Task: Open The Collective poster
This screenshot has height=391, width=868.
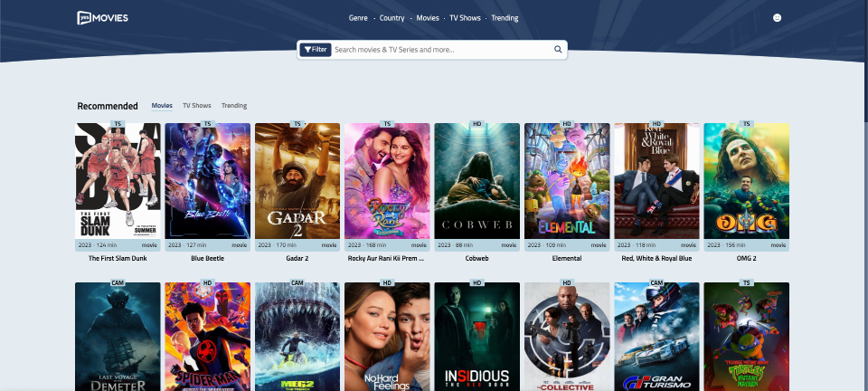Action: point(567,337)
